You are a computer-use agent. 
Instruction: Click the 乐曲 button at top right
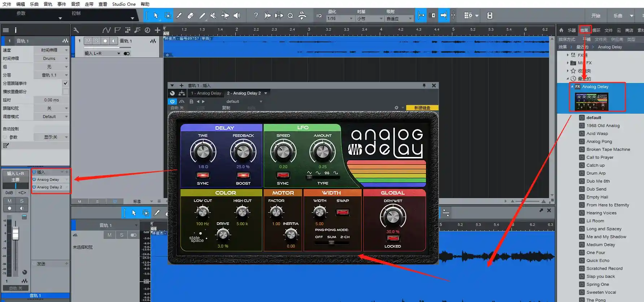pos(618,16)
